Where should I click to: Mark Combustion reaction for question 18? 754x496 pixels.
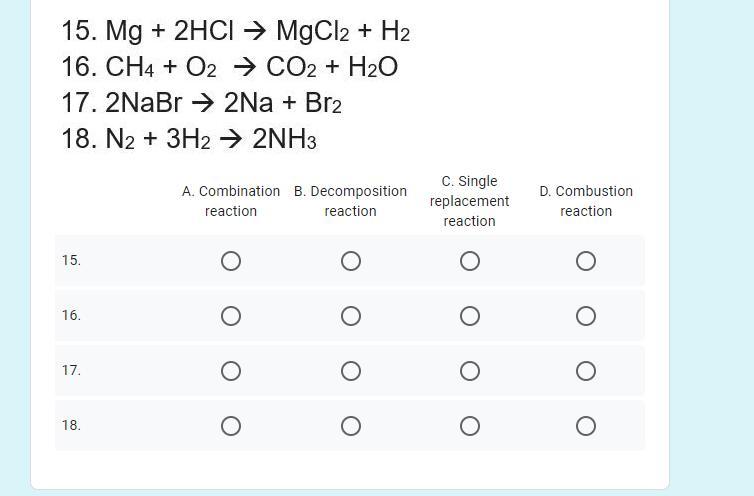pos(586,426)
